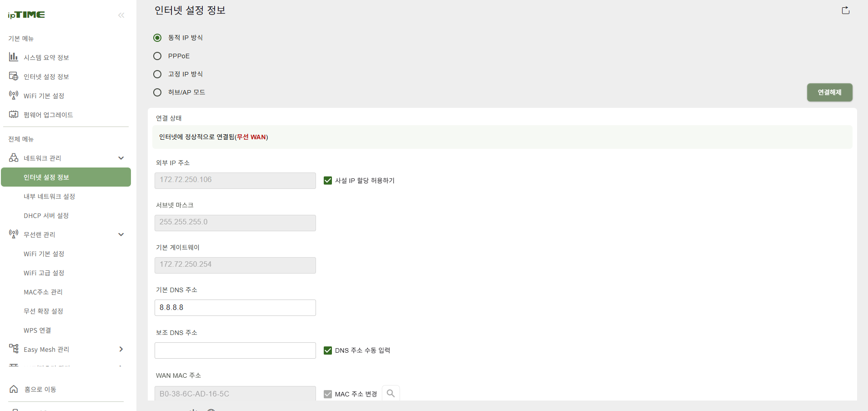Viewport: 868px width, 411px height.
Task: Click the 연결해제 button
Action: tap(829, 92)
